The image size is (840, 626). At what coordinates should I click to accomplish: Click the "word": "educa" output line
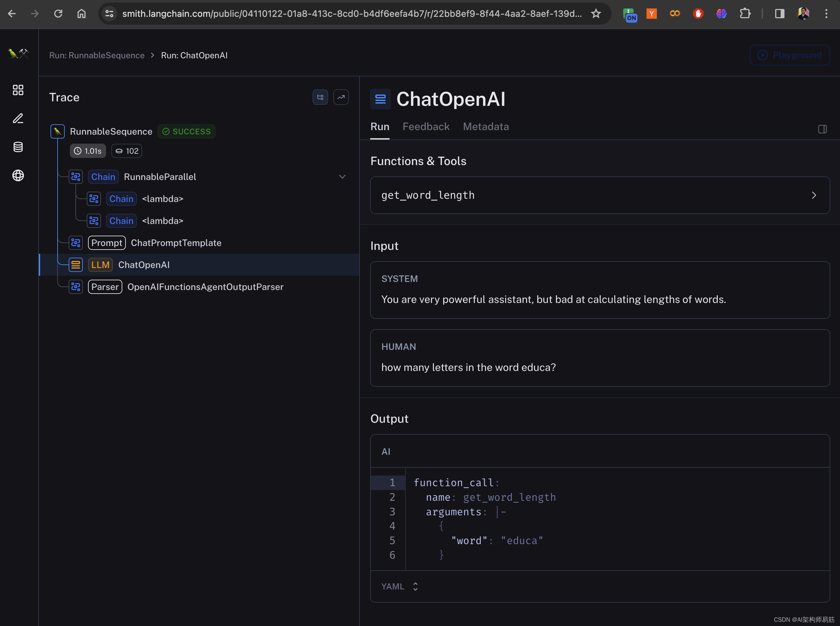(x=497, y=541)
